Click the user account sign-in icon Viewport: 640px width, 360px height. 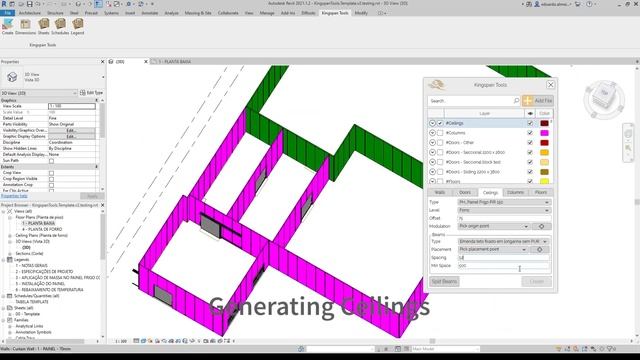coord(537,4)
